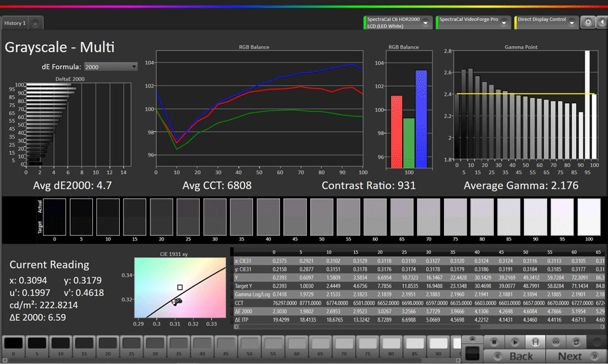Select the 65 level pattern button
The width and height of the screenshot is (608, 364).
click(321, 346)
